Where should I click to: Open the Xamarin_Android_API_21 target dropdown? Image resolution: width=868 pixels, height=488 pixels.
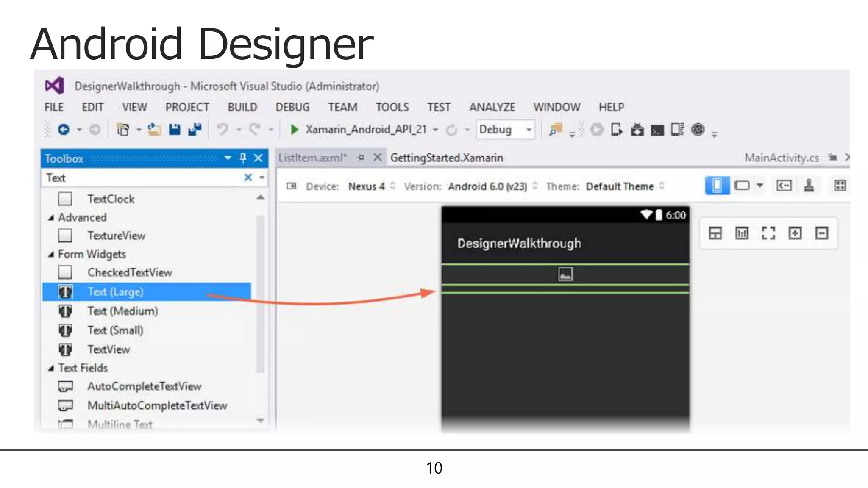click(x=436, y=130)
